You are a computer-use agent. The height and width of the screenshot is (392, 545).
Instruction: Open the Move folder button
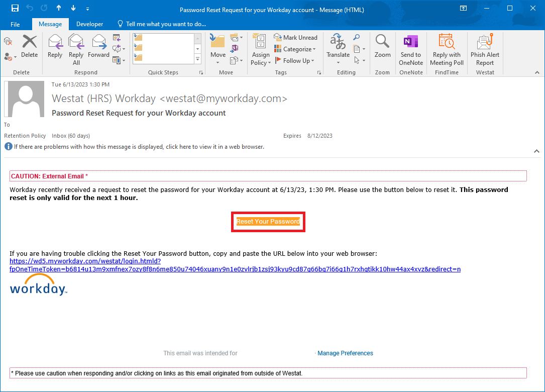218,49
